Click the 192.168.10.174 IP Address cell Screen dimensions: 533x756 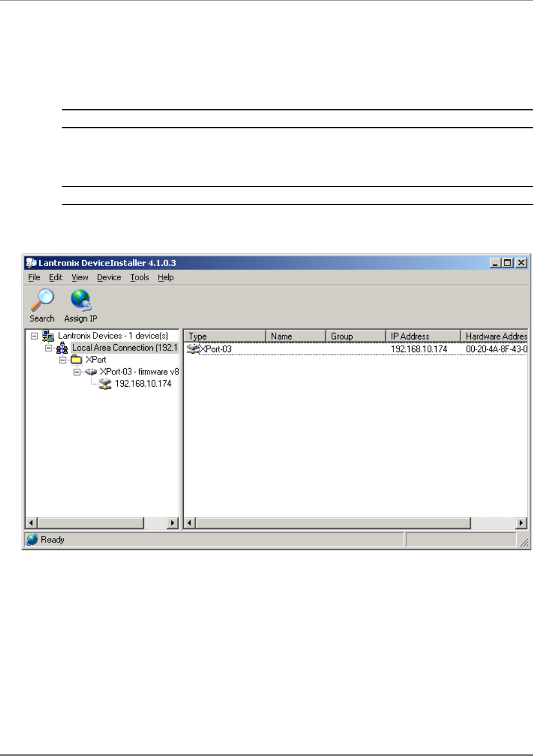(x=419, y=349)
